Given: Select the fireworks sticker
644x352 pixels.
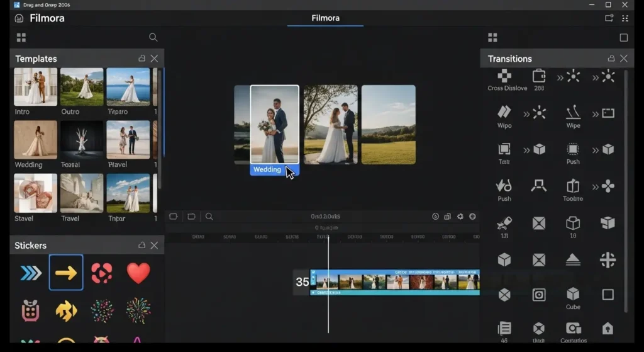Looking at the screenshot, I should coord(138,310).
